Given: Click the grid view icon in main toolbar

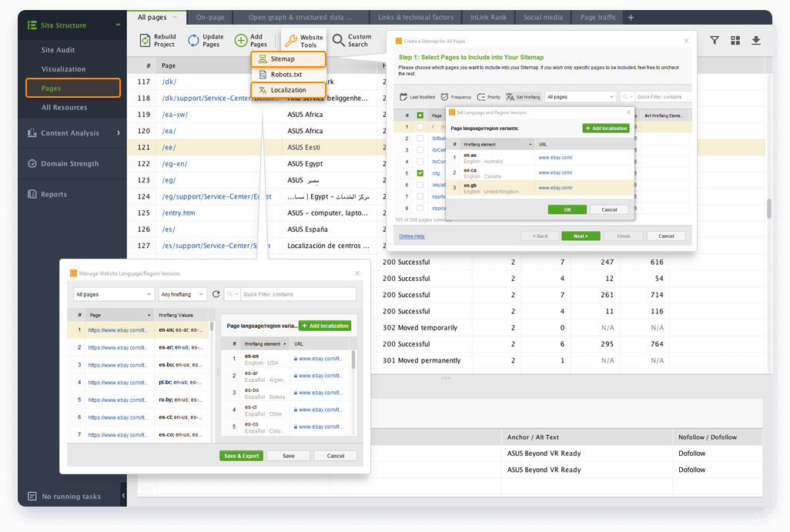Looking at the screenshot, I should coord(735,40).
